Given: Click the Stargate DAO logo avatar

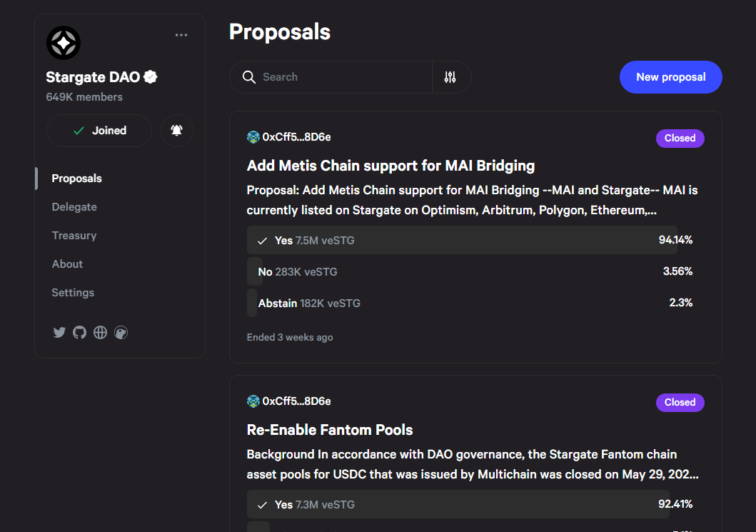Looking at the screenshot, I should click(x=64, y=44).
